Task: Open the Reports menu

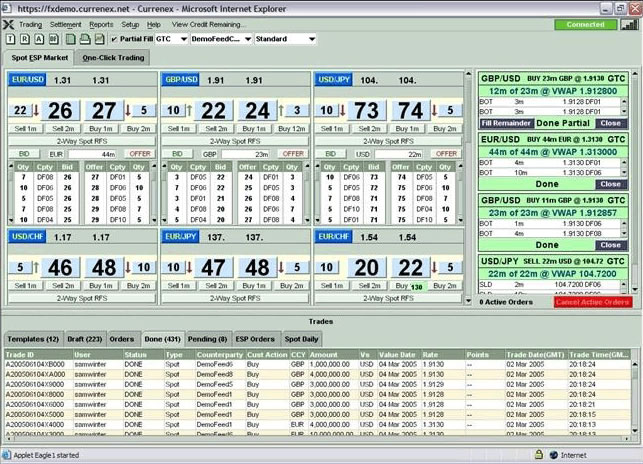Action: tap(101, 25)
